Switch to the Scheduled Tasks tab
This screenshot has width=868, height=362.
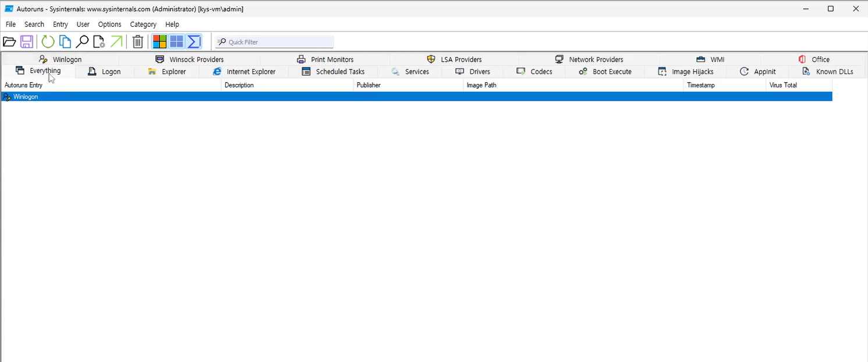point(332,72)
